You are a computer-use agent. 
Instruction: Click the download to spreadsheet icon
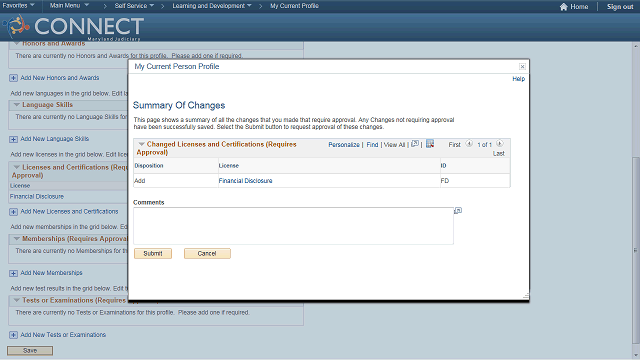pyautogui.click(x=430, y=144)
